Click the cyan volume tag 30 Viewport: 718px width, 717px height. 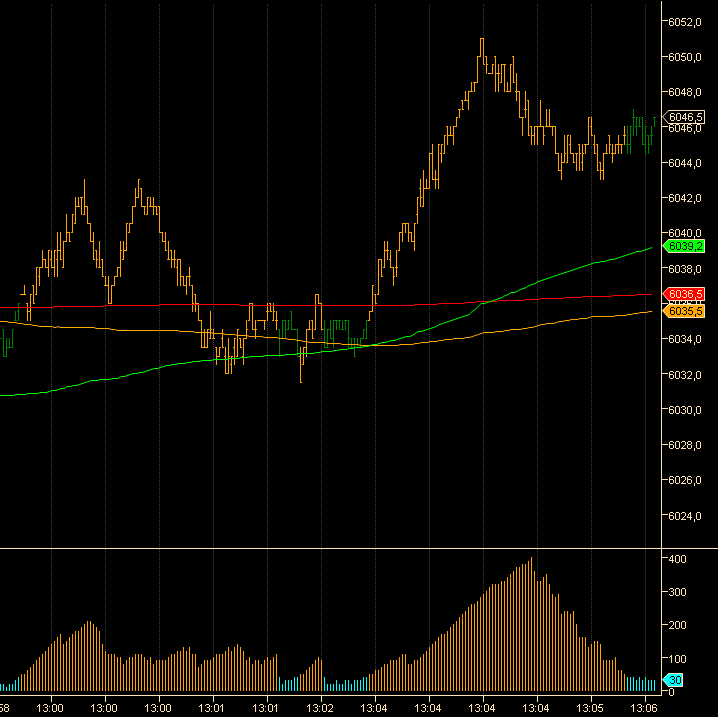[673, 680]
